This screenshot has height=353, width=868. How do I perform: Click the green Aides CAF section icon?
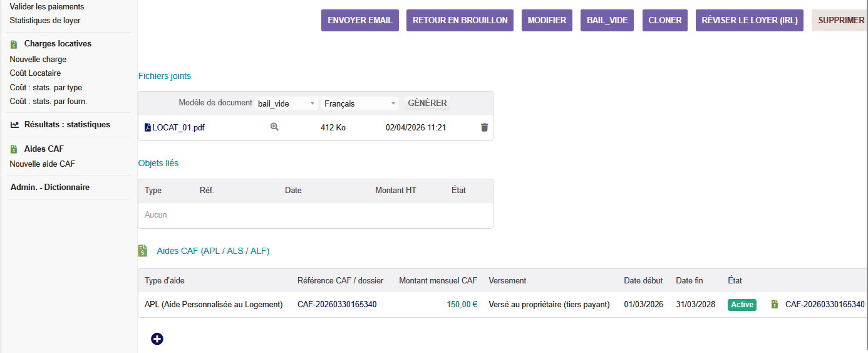click(x=143, y=251)
